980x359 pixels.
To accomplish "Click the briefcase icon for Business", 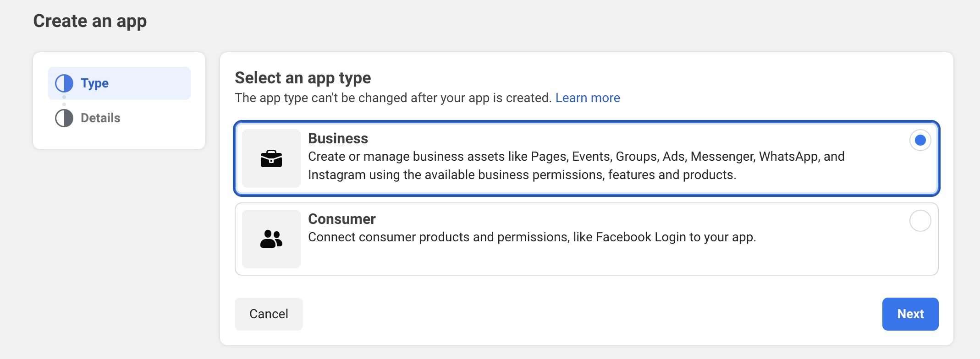I will tap(271, 158).
